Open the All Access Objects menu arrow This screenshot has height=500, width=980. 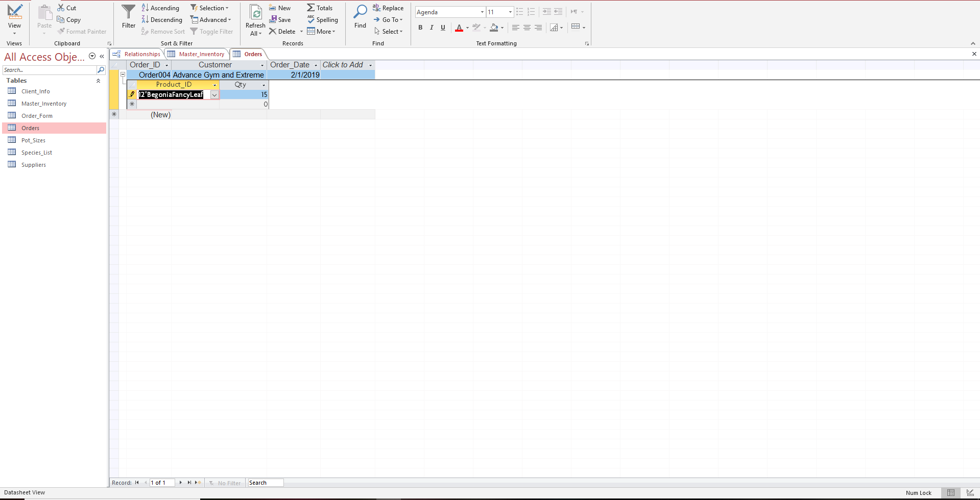click(92, 56)
